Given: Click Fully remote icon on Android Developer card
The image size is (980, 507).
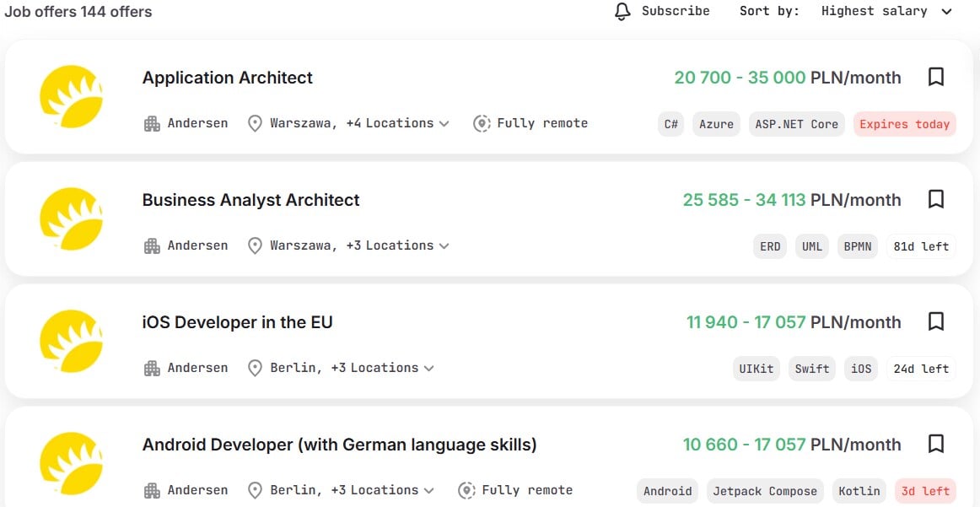Looking at the screenshot, I should (466, 491).
